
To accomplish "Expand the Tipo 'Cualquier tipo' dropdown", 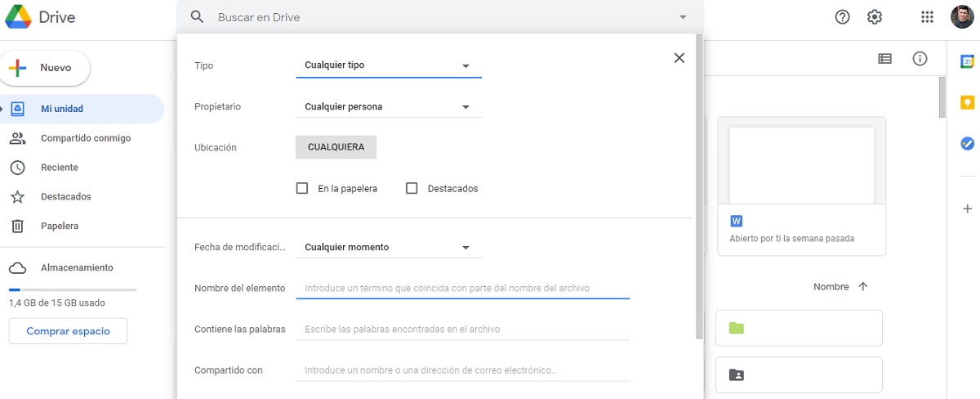I will tap(388, 65).
